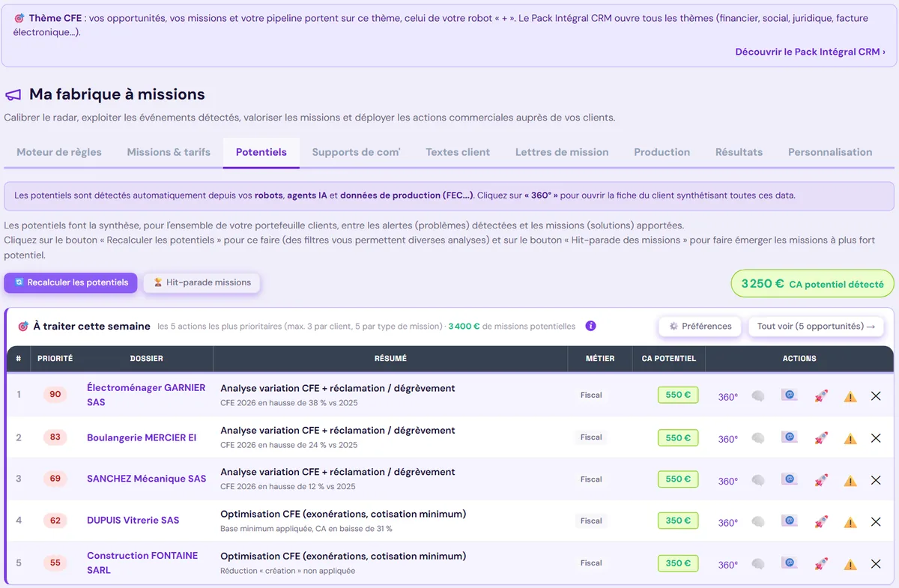Viewport: 899px width, 588px height.
Task: Open the email icon for Boulangerie MERCIER EI
Action: click(789, 437)
